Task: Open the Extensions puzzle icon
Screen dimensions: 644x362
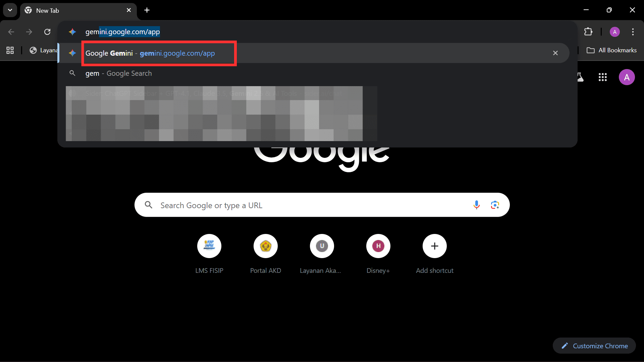Action: point(588,32)
